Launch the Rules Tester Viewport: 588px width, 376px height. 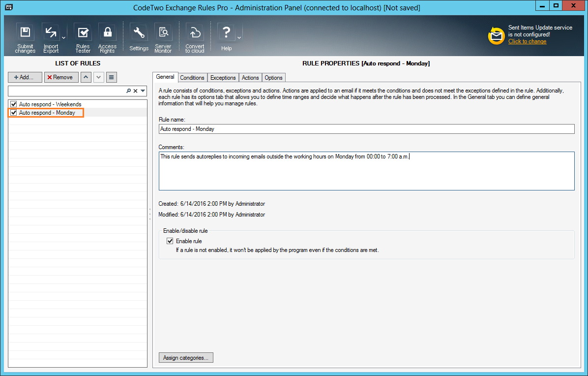click(x=83, y=38)
